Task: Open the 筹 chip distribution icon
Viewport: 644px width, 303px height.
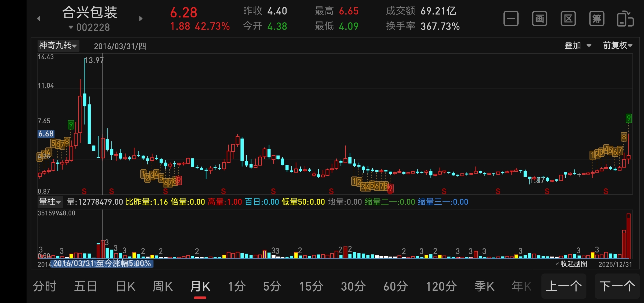Action: coord(597,19)
